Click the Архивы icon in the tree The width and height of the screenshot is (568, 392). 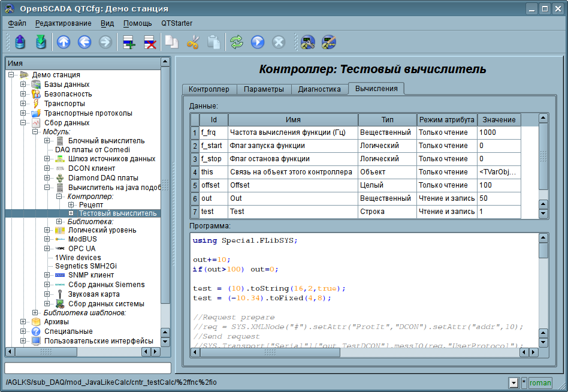[x=36, y=322]
